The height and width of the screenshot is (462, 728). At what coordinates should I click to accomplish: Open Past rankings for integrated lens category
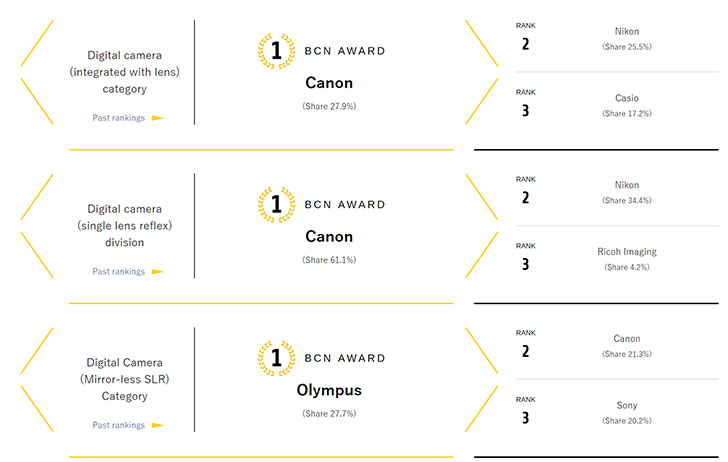(x=118, y=118)
